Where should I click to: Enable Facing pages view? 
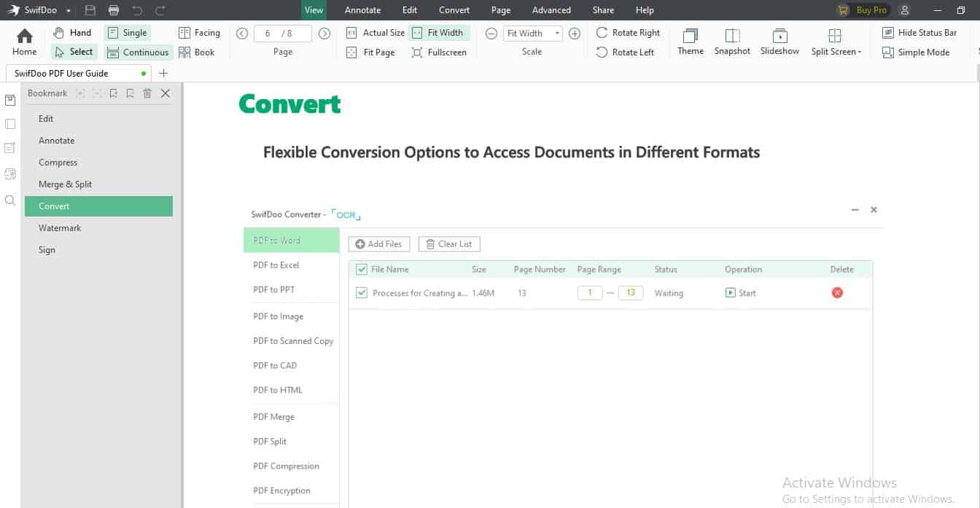coord(199,33)
